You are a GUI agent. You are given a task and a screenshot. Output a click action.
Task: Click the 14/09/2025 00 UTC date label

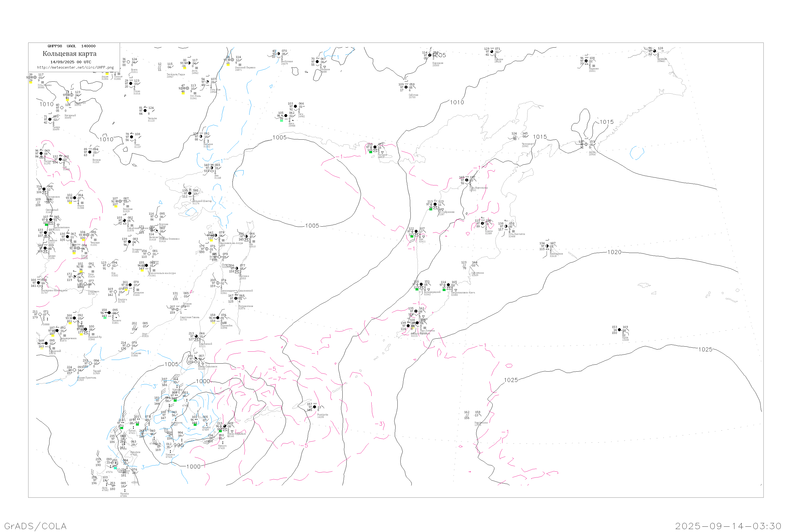[70, 62]
